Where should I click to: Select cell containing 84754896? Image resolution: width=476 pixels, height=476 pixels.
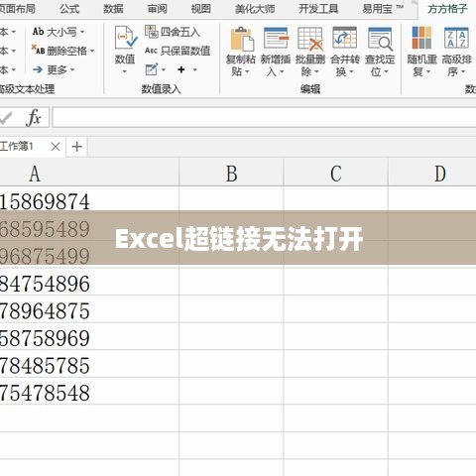[89, 283]
